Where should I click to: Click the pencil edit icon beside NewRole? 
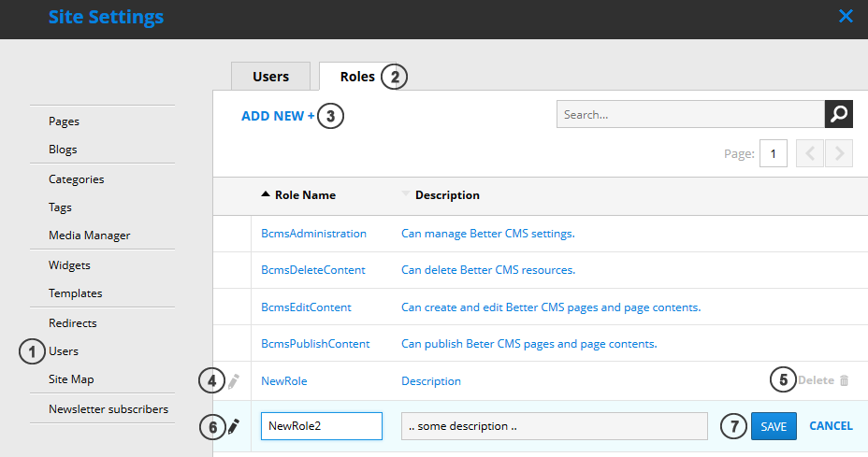coord(234,381)
